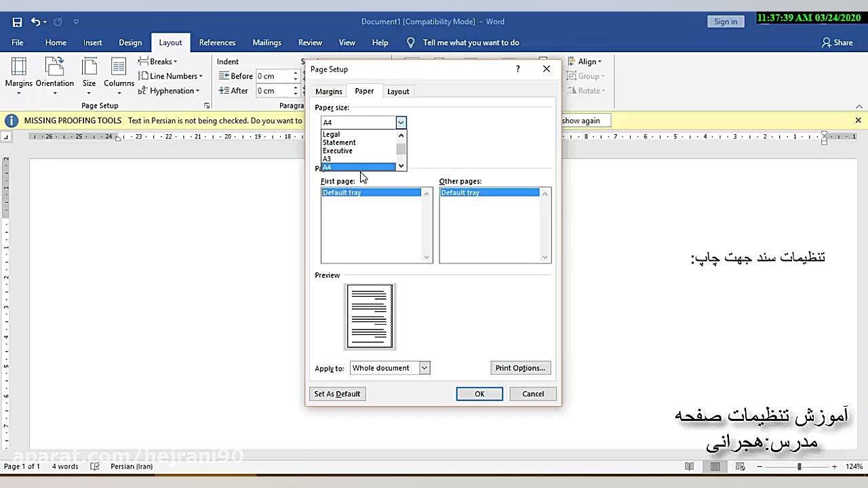Open the Columns layout icon
Viewport: 868px width, 488px height.
(119, 68)
